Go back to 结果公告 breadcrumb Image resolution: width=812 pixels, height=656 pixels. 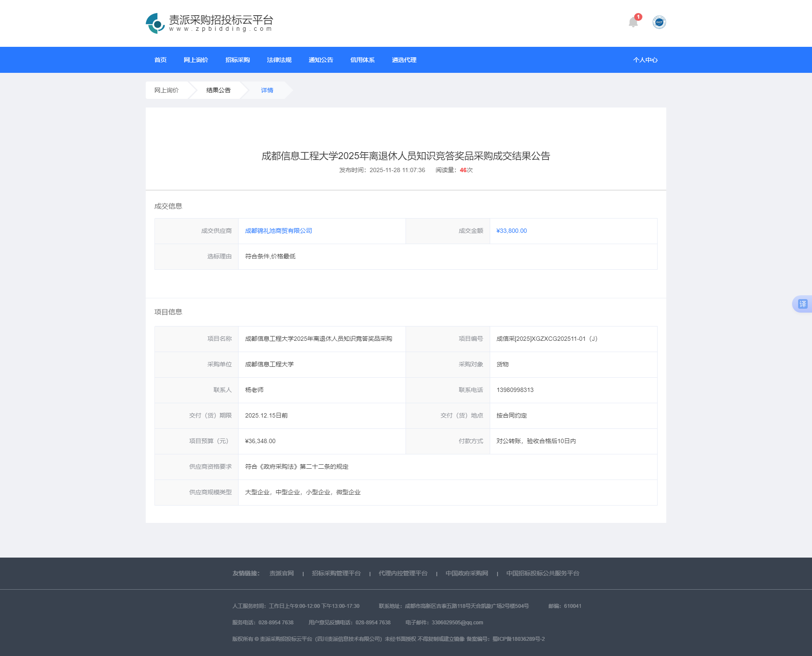click(x=218, y=90)
